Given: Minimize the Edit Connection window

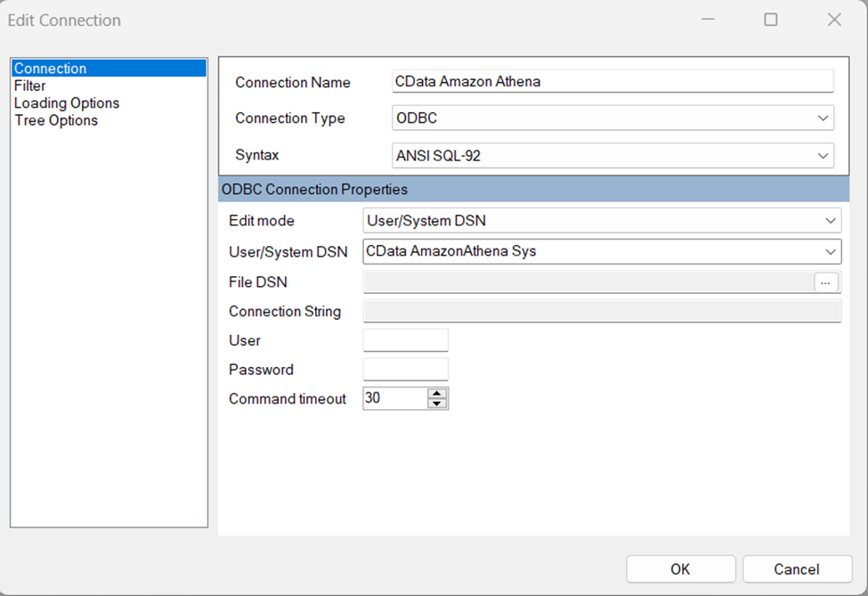Looking at the screenshot, I should [707, 20].
